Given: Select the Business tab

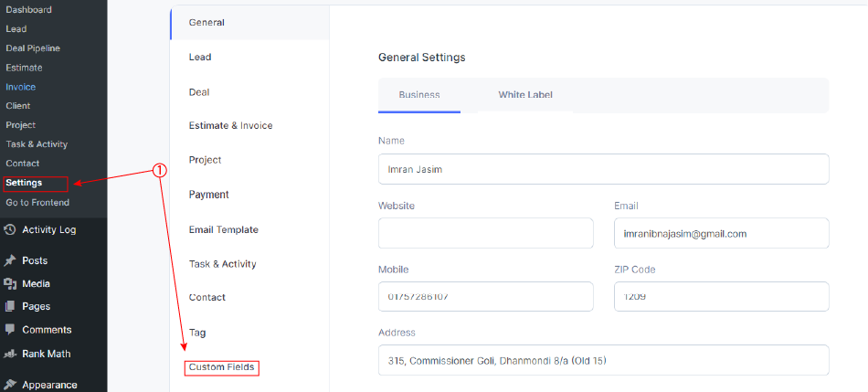Looking at the screenshot, I should (x=419, y=95).
